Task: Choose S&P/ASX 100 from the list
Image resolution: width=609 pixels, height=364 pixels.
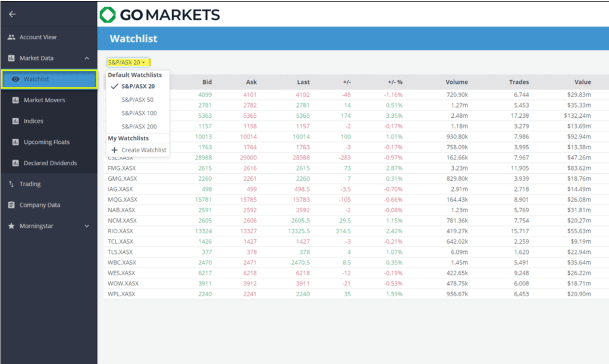Action: point(138,113)
